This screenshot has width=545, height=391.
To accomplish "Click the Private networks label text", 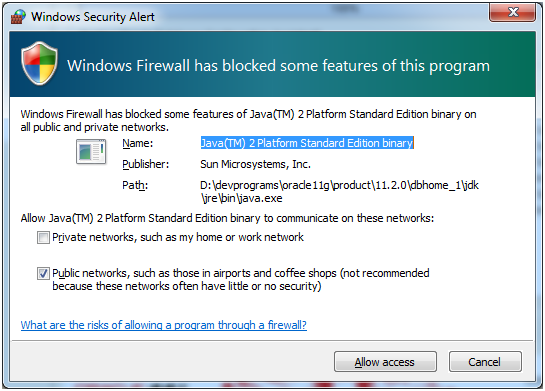I will (x=178, y=237).
